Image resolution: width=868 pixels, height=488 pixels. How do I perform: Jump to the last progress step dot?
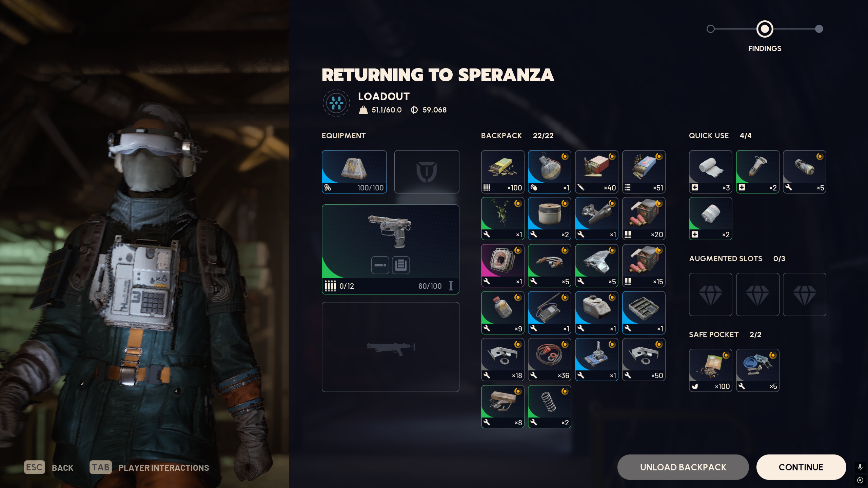[x=819, y=29]
